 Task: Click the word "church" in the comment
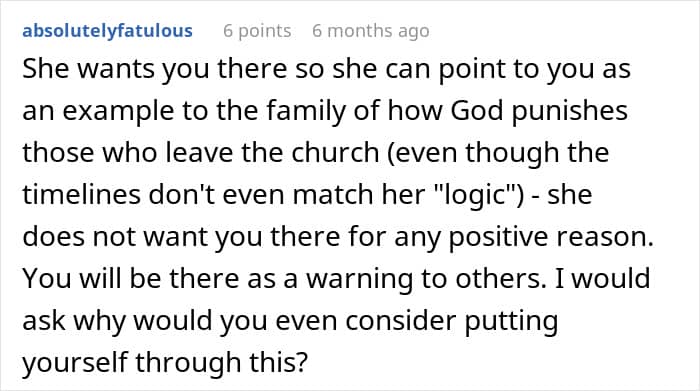pyautogui.click(x=335, y=152)
